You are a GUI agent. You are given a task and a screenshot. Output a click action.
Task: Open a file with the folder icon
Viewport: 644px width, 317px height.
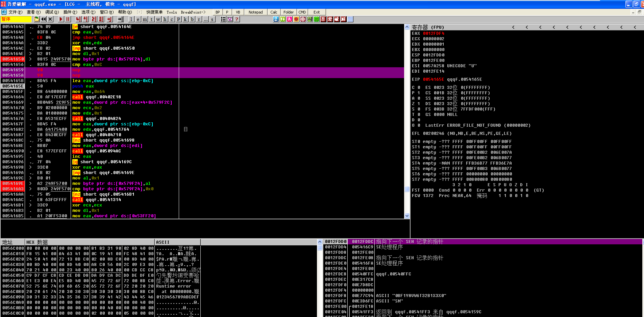click(36, 19)
